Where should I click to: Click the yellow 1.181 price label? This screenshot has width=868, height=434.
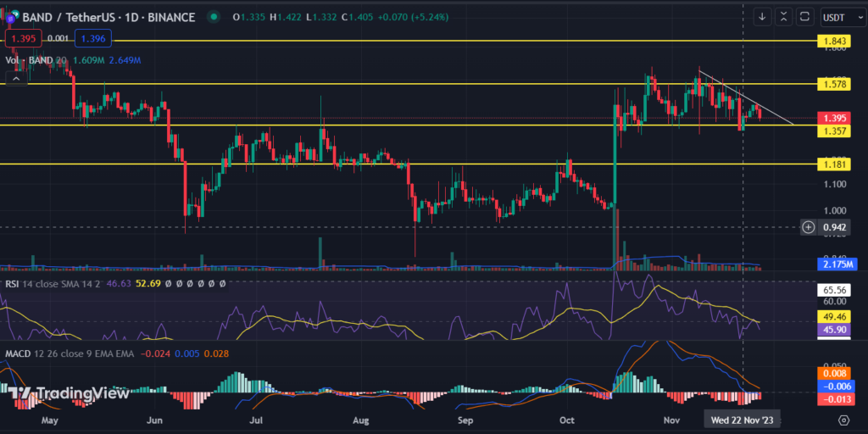832,164
